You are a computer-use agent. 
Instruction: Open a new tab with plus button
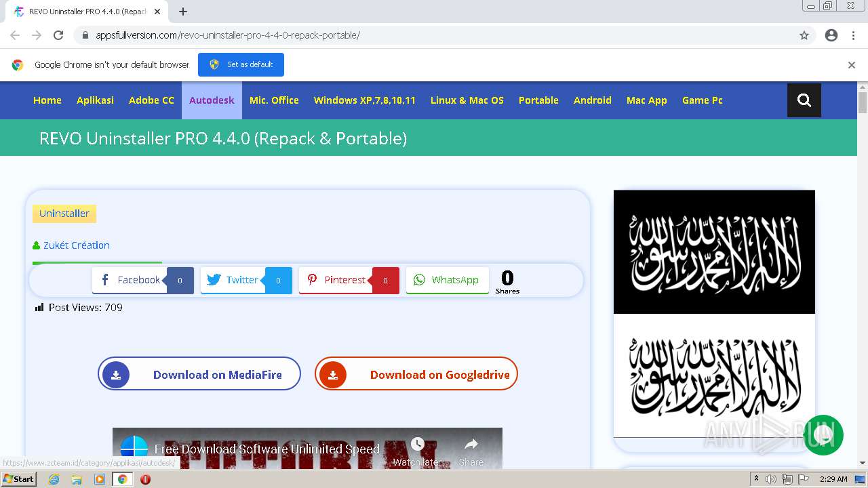click(183, 12)
